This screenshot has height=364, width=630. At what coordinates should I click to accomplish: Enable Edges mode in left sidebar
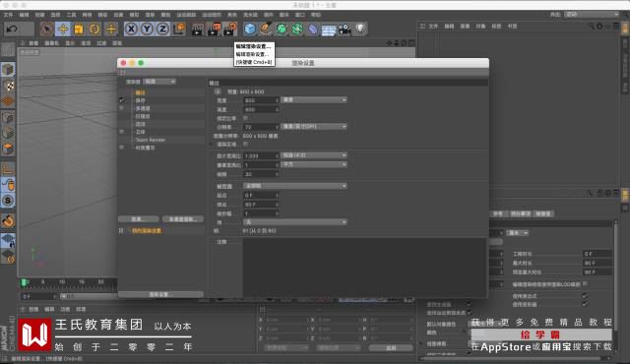[x=8, y=133]
